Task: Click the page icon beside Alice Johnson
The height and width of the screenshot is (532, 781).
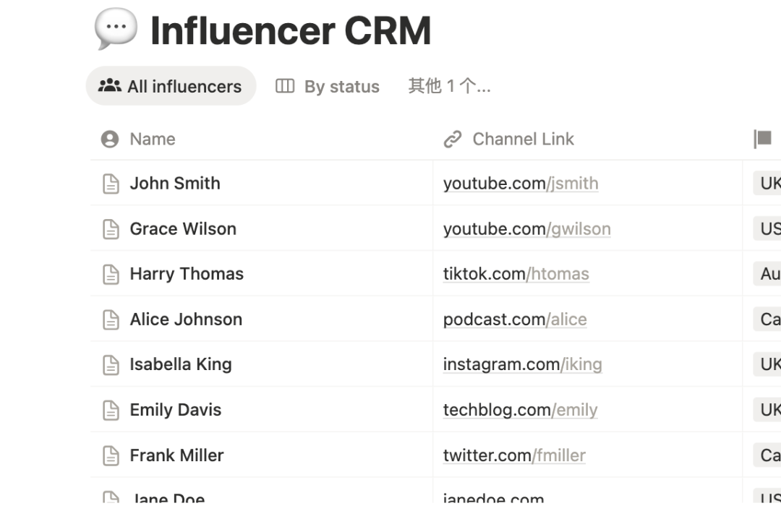Action: [111, 319]
